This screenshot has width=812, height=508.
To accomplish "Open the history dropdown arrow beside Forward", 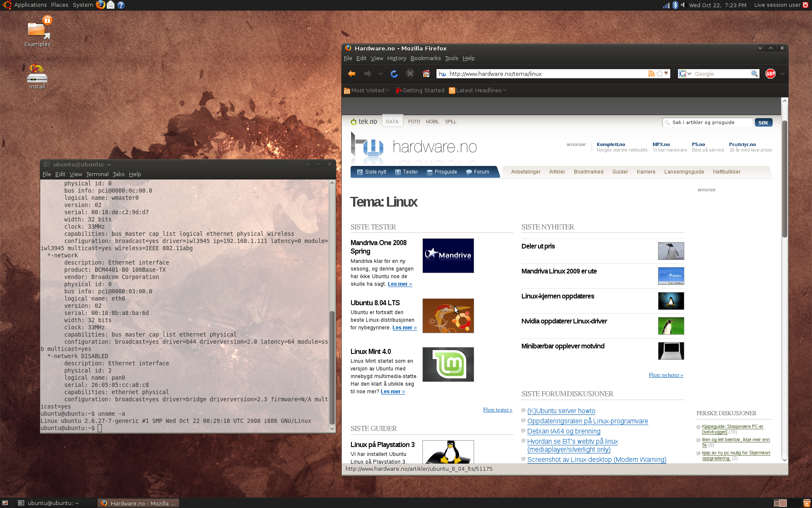I will tap(381, 74).
